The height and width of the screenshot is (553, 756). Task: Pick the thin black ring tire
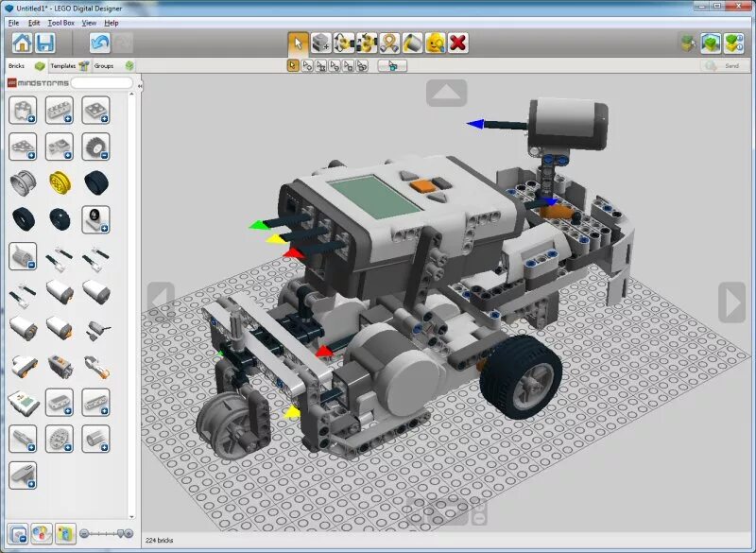click(23, 219)
